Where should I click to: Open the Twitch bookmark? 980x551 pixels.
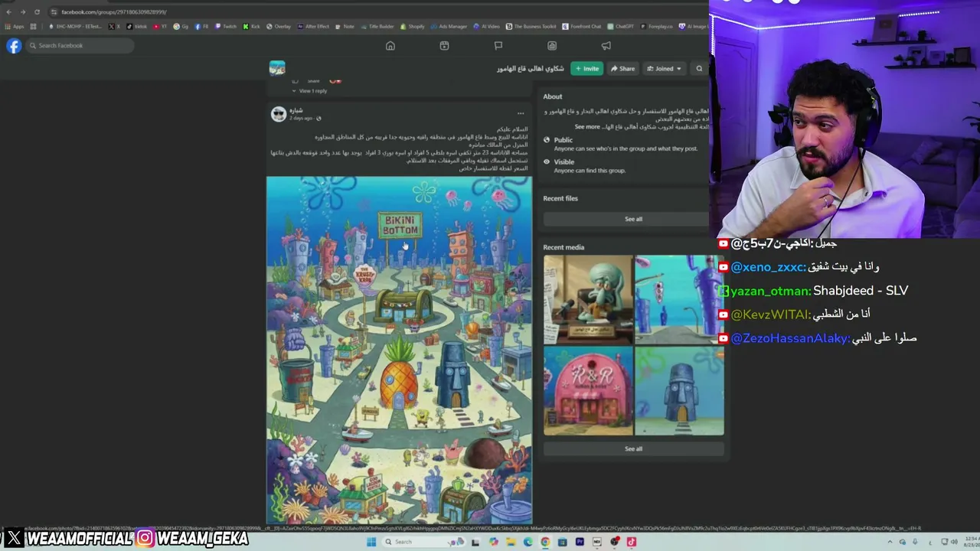226,27
